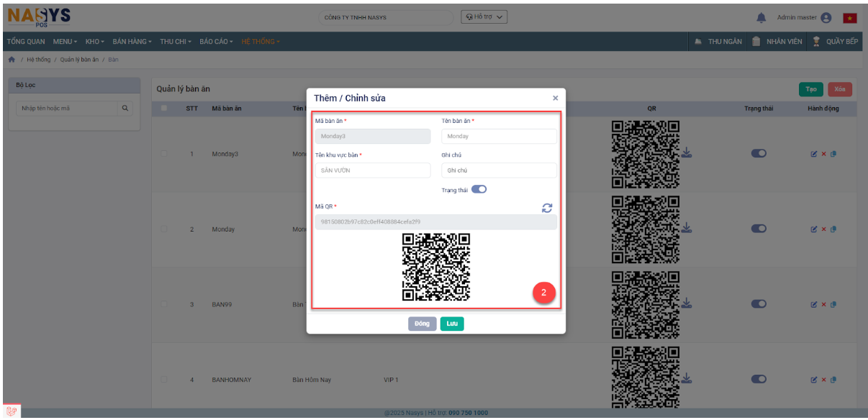Click the Lưu button to save
The width and height of the screenshot is (868, 420).
[452, 324]
